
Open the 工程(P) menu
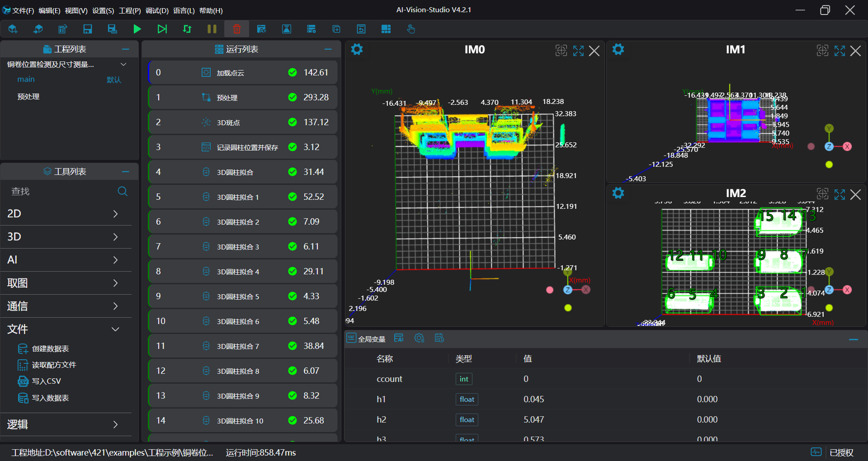(x=130, y=10)
